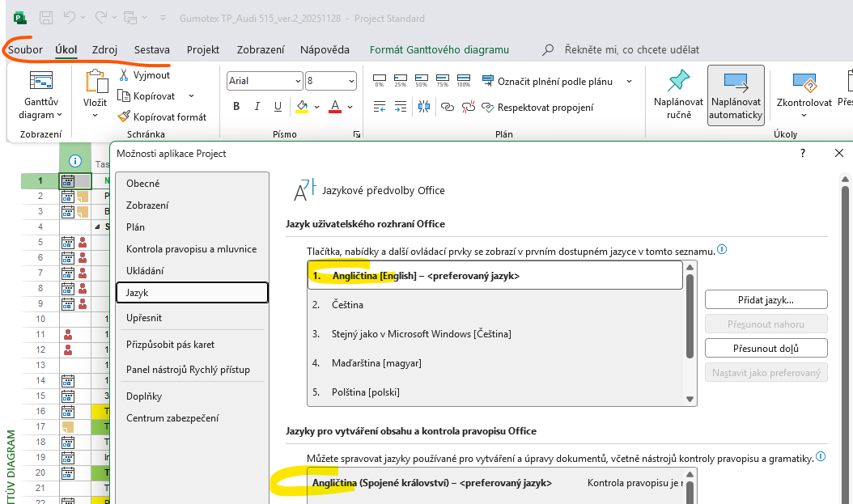Set task 100% complete
The height and width of the screenshot is (504, 853).
[x=464, y=81]
